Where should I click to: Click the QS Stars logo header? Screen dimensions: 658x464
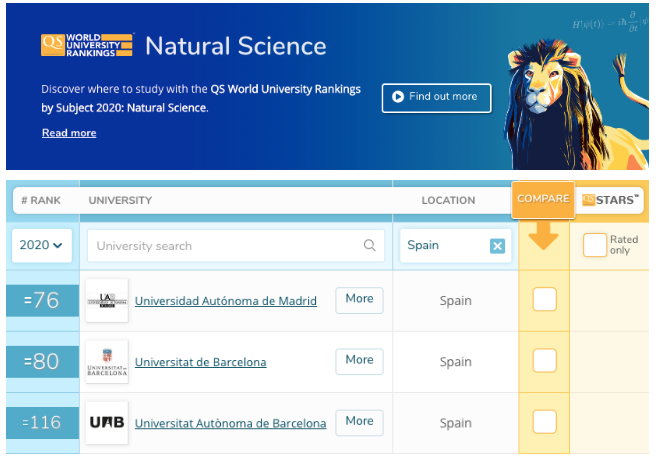coord(610,200)
